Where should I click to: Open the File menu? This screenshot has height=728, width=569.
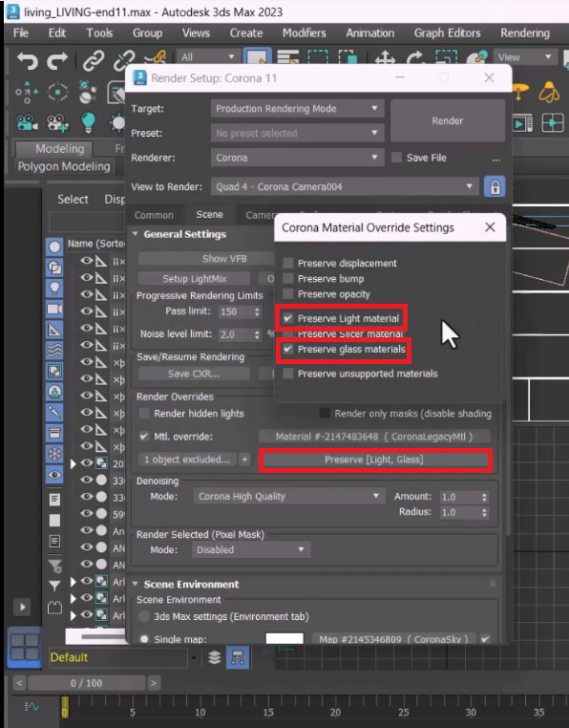[x=20, y=33]
